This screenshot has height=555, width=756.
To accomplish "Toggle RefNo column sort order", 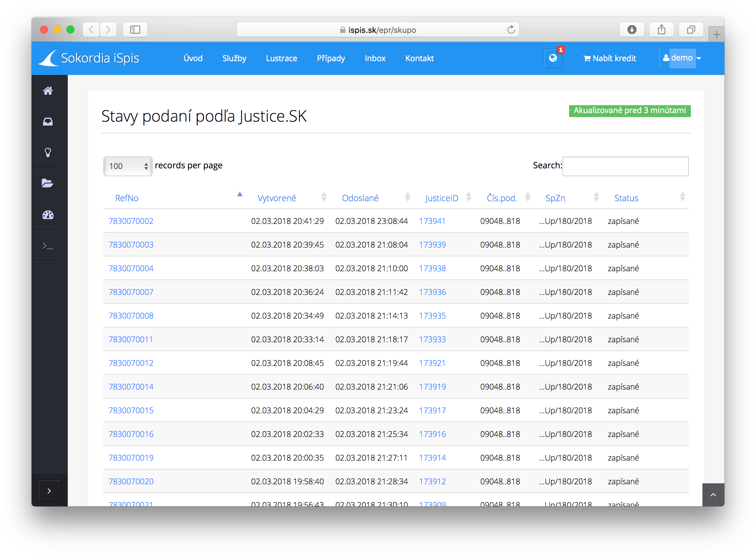I will pyautogui.click(x=127, y=198).
